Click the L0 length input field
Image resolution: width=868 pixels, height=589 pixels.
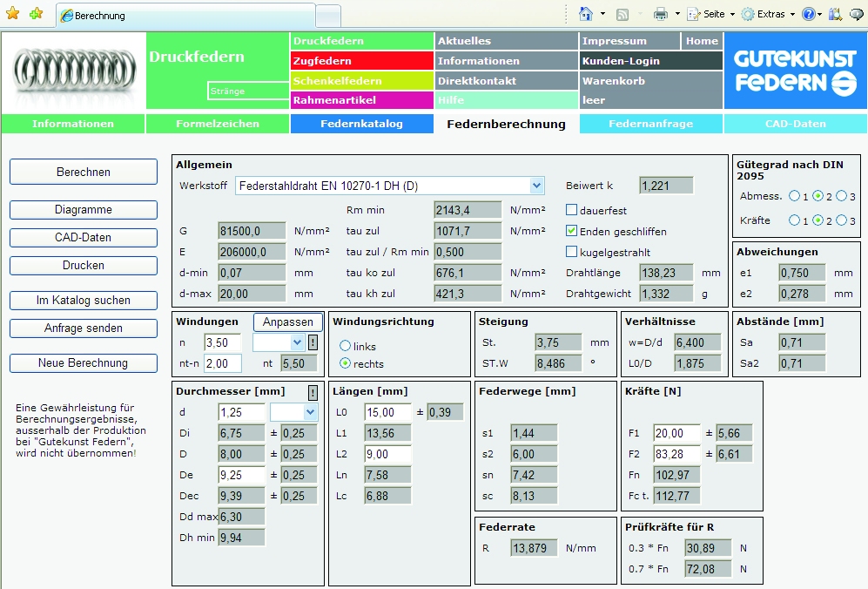click(386, 412)
